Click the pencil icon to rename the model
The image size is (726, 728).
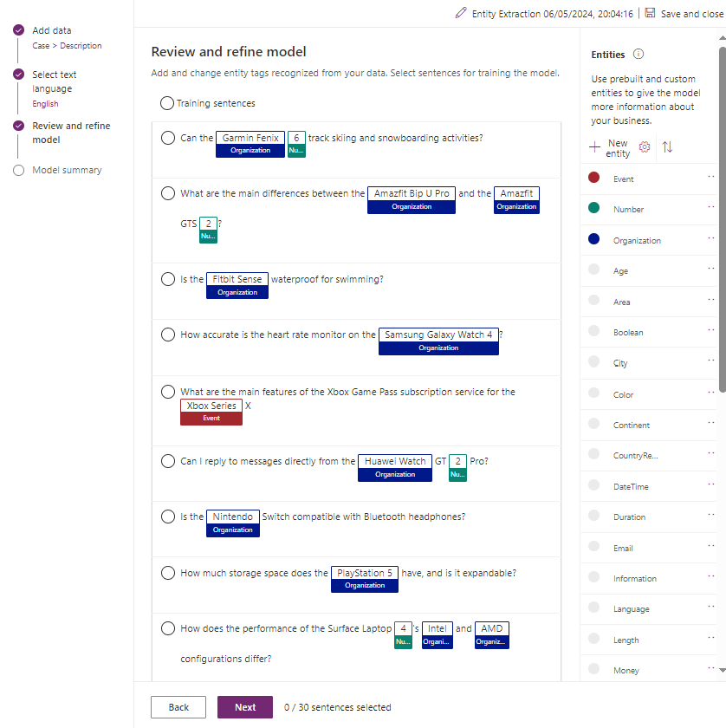461,13
